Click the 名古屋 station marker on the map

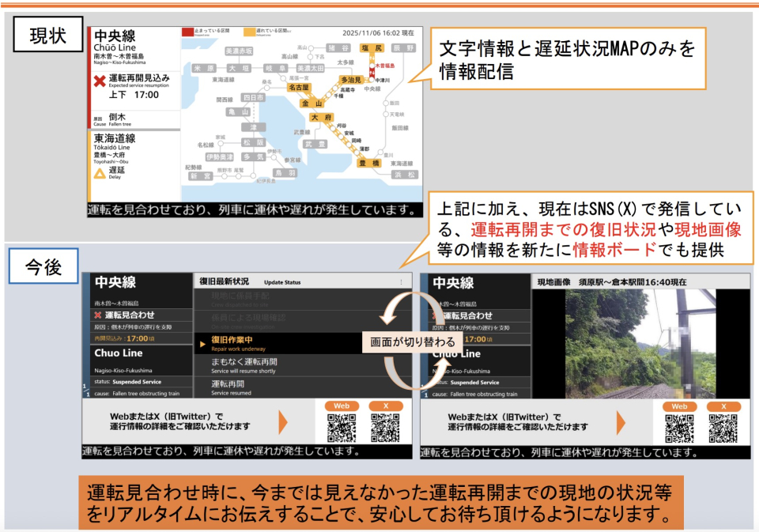(x=298, y=88)
